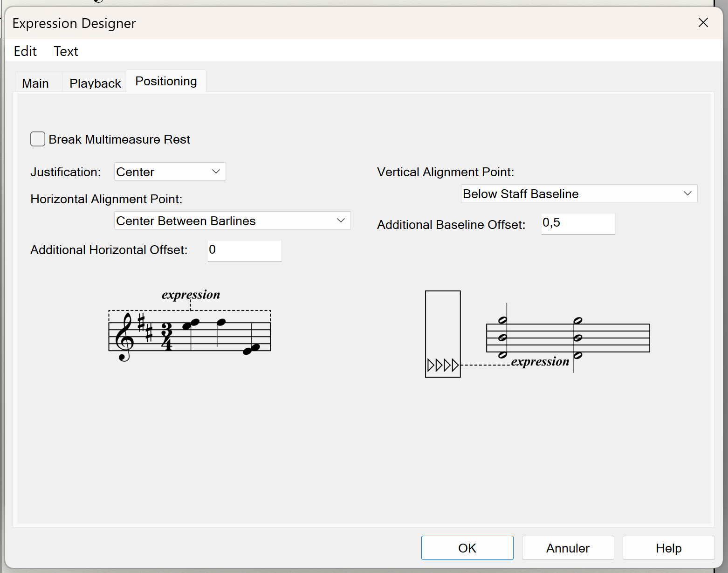Focus the Additional Baseline Offset field
This screenshot has width=728, height=573.
coord(577,223)
